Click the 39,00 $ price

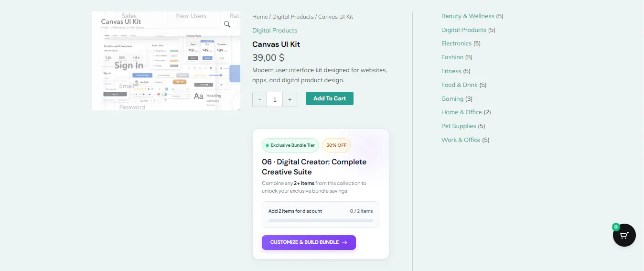click(x=268, y=58)
